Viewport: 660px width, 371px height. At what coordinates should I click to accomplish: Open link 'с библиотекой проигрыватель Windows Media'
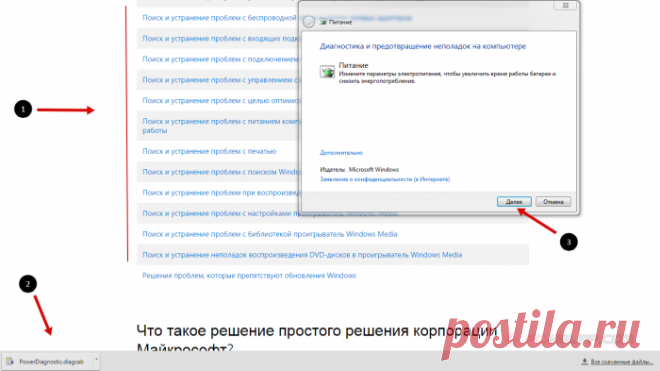(x=269, y=234)
